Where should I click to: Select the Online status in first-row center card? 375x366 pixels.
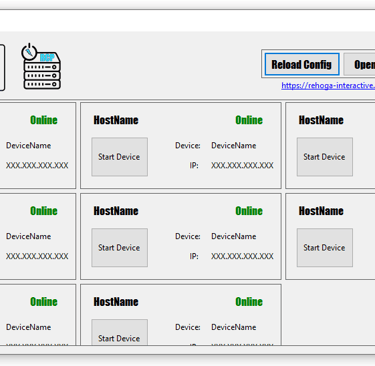point(249,120)
